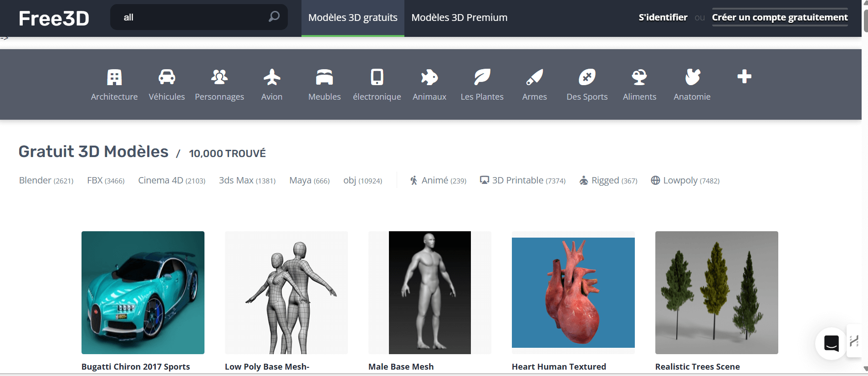Click the side widget tab beside chat
Screen dimensions: 868x376
tap(854, 340)
